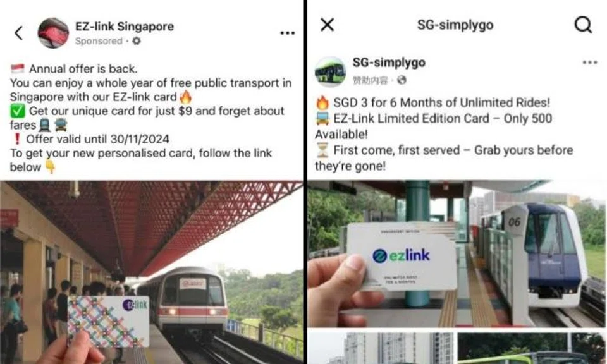Click the SG-simplygo poster name
Screen dimensions: 607x364
[x=389, y=63]
